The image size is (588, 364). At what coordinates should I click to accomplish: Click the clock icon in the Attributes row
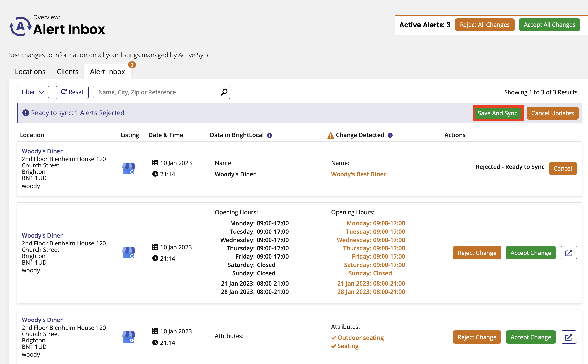point(155,342)
